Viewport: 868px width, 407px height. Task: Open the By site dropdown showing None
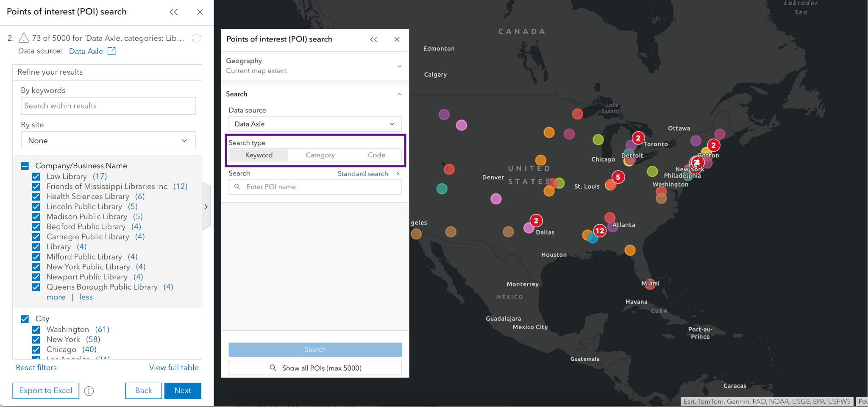click(108, 141)
